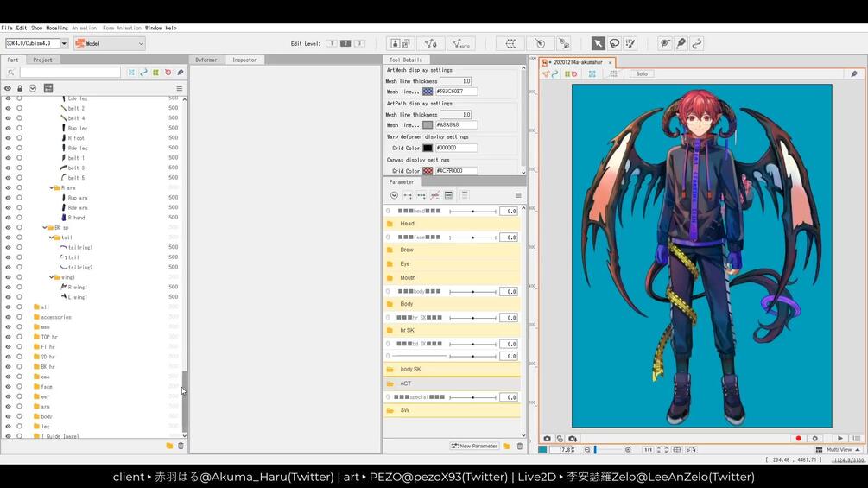Screen dimensions: 868x488
Task: Open the Model workspace dropdown
Action: click(109, 43)
